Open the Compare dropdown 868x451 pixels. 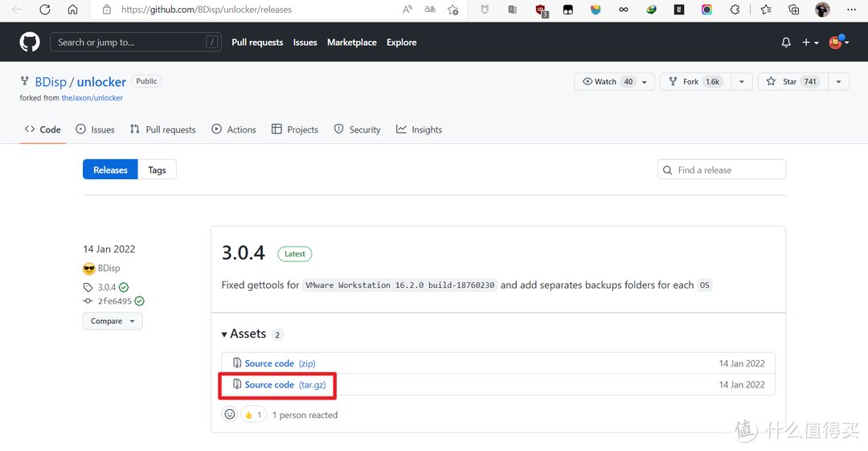(x=113, y=321)
